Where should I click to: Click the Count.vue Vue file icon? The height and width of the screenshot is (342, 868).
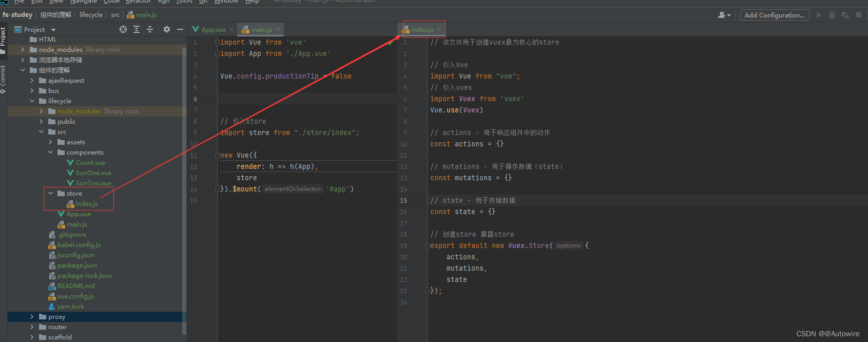pyautogui.click(x=70, y=163)
